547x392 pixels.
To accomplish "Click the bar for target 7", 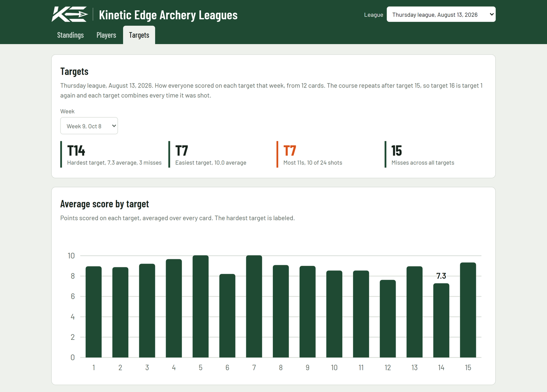I will [254, 306].
